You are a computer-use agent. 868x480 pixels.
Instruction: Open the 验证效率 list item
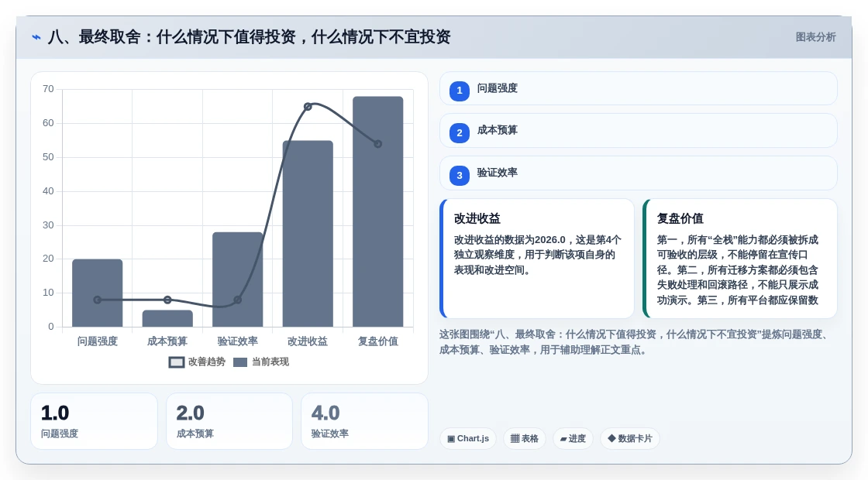[639, 173]
